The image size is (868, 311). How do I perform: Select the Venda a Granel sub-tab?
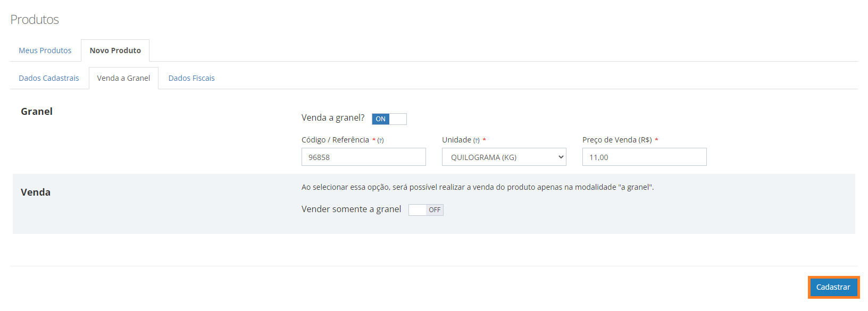pyautogui.click(x=123, y=78)
